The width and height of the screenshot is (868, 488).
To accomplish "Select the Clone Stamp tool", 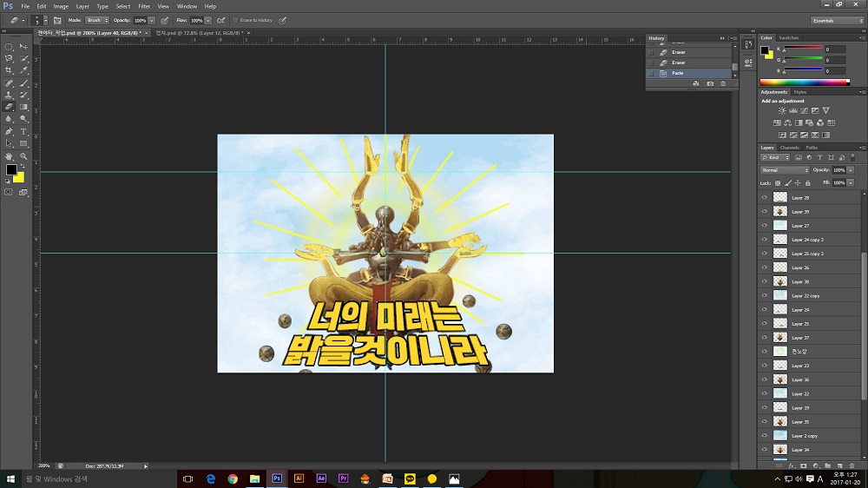I will click(9, 96).
